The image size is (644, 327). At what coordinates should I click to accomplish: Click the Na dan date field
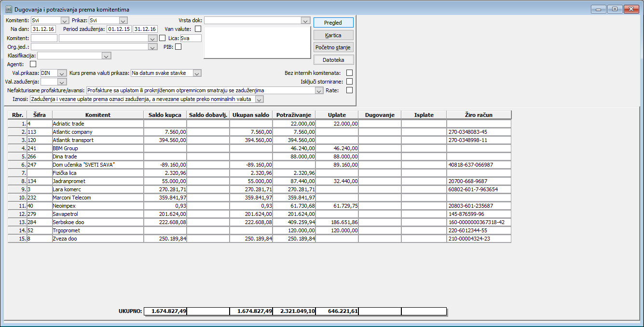click(43, 29)
